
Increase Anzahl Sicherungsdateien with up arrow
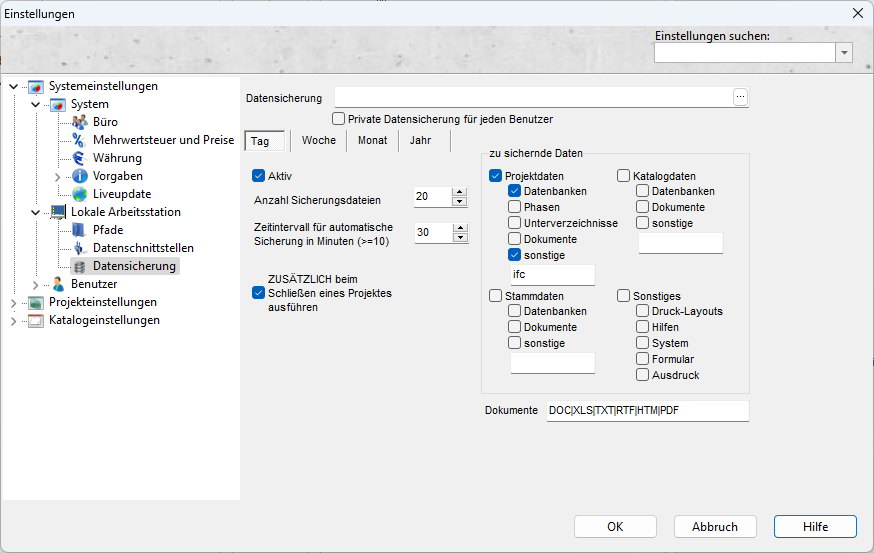coord(460,191)
